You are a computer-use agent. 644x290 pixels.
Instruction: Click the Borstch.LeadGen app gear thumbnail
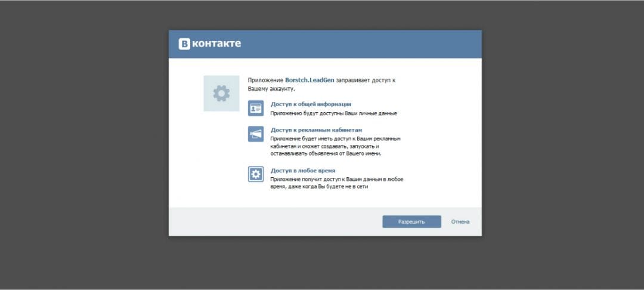pos(221,93)
